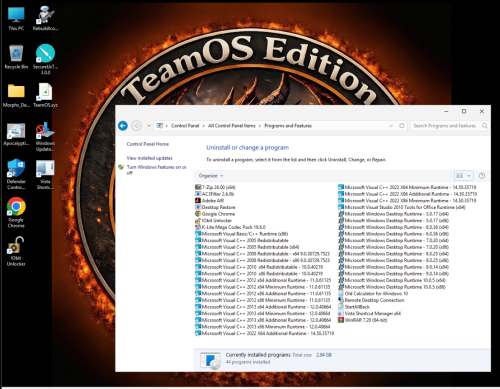Select Vista Shortcut Manager x64 entry

[369, 313]
